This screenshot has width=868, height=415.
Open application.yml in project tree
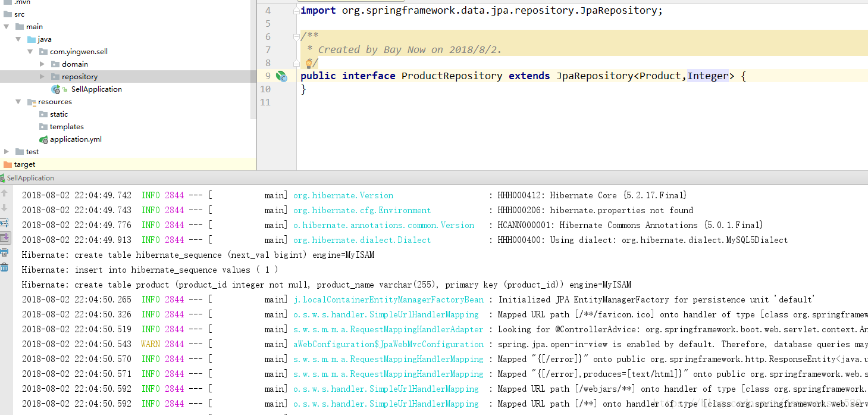tap(76, 139)
